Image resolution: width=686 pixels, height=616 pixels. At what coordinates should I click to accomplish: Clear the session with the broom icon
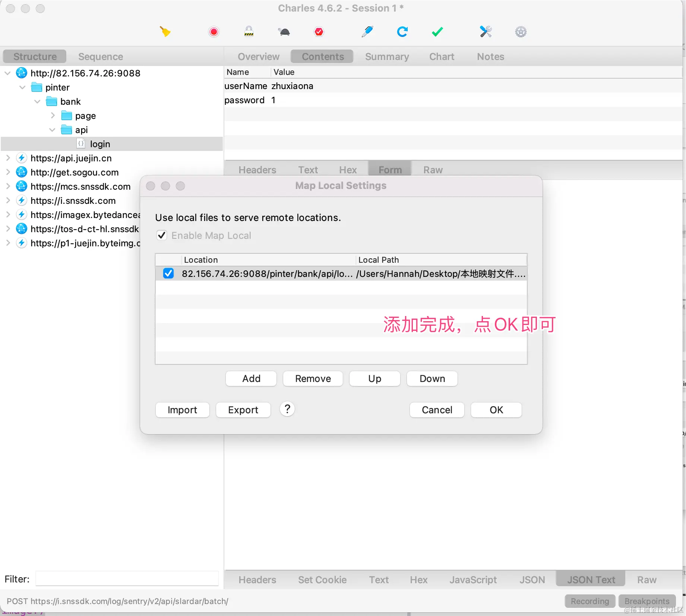(x=165, y=32)
